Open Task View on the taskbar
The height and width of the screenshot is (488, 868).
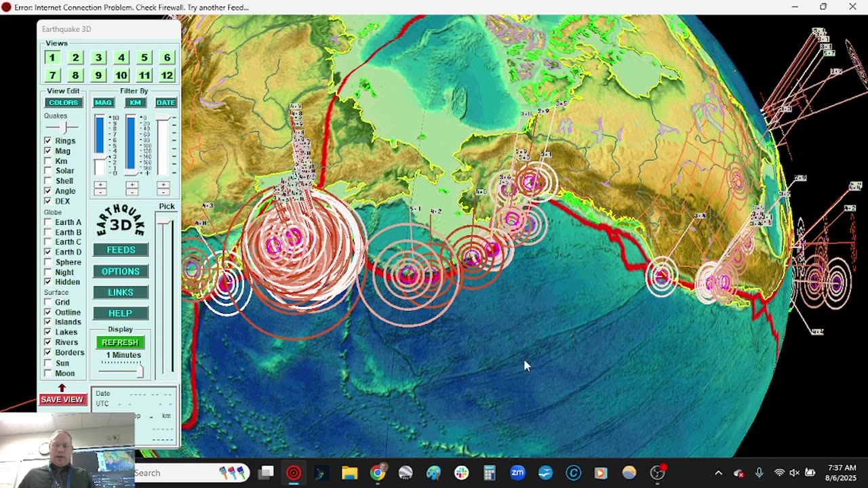pyautogui.click(x=266, y=472)
